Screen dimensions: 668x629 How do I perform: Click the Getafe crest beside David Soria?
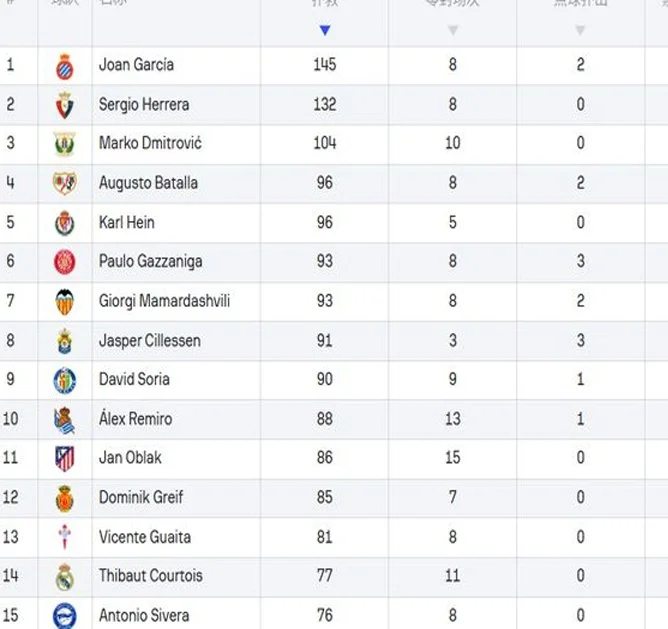tap(65, 381)
